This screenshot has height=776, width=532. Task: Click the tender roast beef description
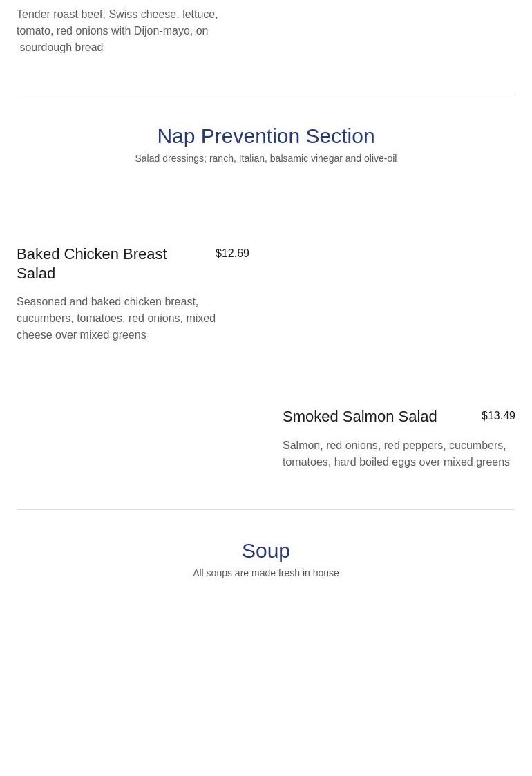[x=117, y=30]
